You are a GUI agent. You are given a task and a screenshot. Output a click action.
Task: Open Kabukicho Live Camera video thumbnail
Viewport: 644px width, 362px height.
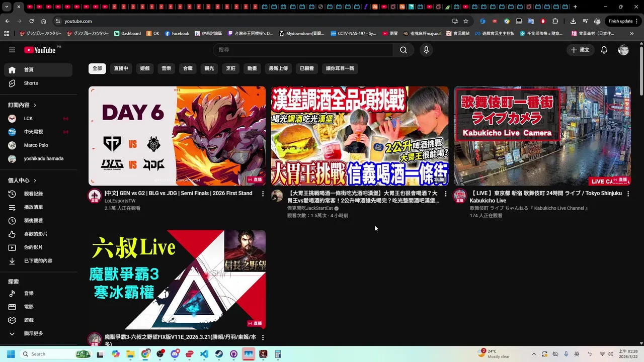(542, 136)
